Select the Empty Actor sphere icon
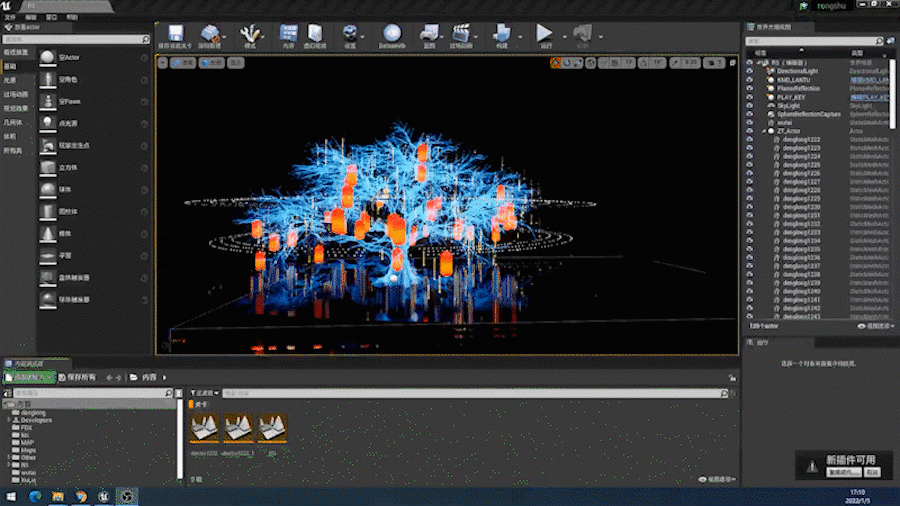The height and width of the screenshot is (506, 900). (48, 57)
